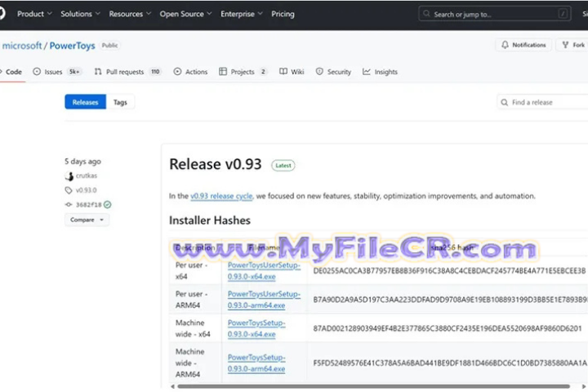Download PowerToysSetup-0.93.0-arm64.exe
This screenshot has width=588, height=392.
(256, 363)
